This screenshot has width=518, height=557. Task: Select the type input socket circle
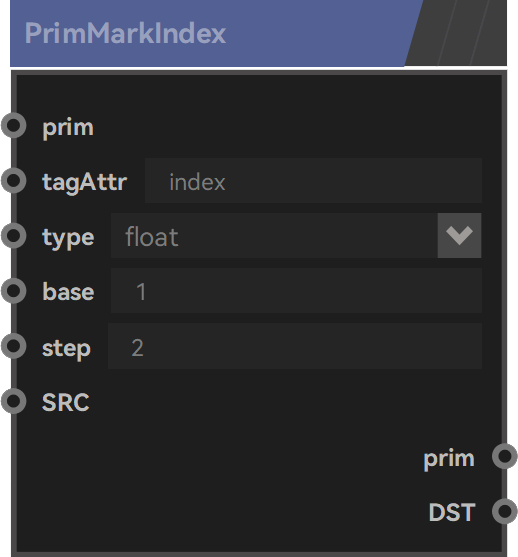[x=14, y=236]
